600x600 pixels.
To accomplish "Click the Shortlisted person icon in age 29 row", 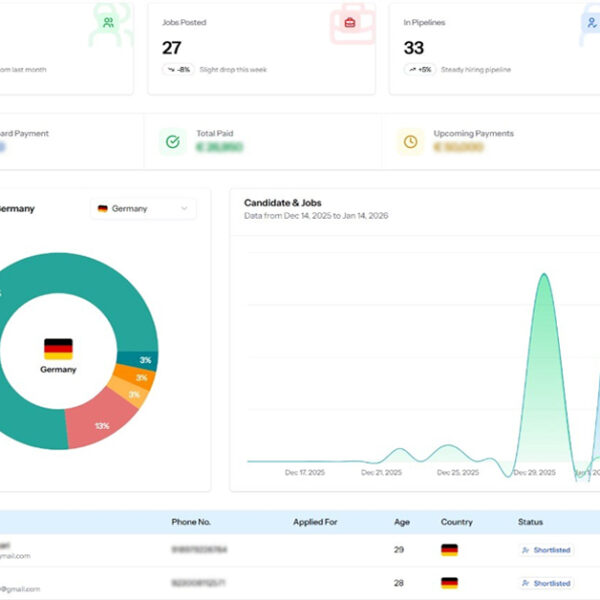I will tap(526, 550).
